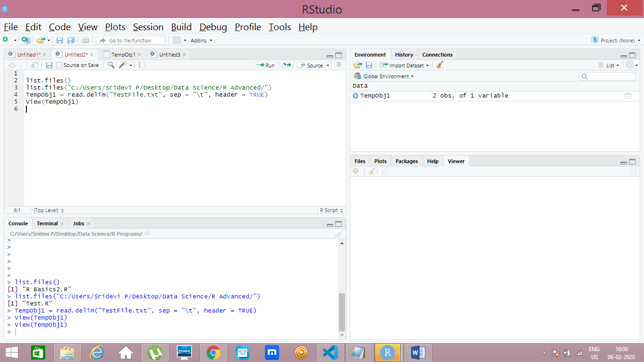Click TempObj1 view data grid icon
Image resolution: width=644 pixels, height=362 pixels.
628,96
